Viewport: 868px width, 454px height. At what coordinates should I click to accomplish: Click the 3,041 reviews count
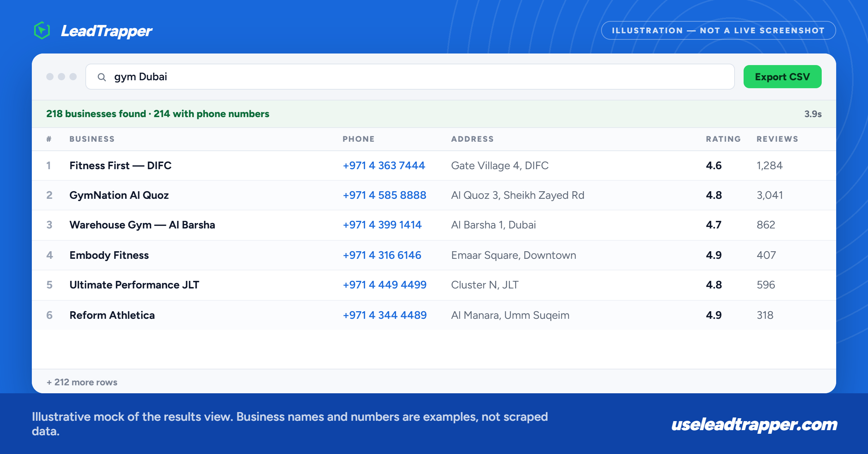pos(770,195)
